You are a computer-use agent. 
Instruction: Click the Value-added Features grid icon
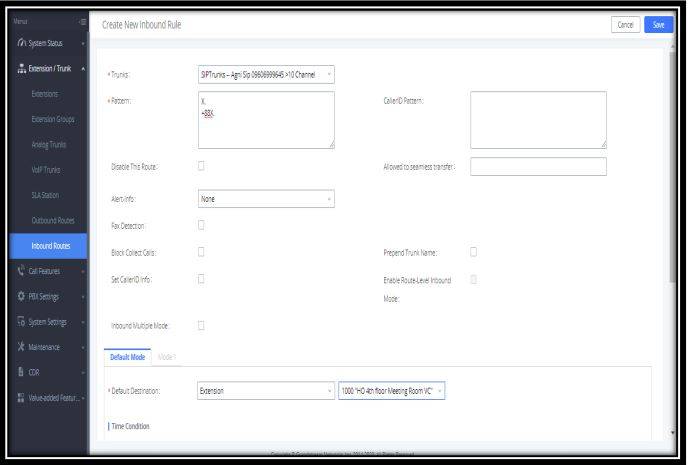point(21,398)
